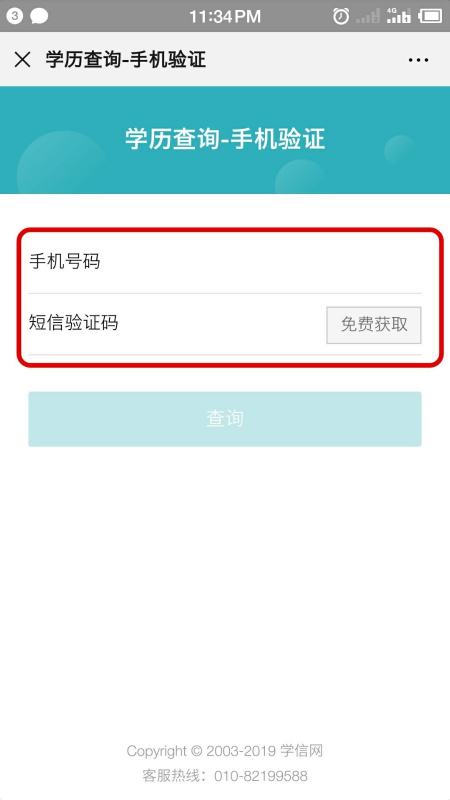Tap the 手机号码 field label
This screenshot has width=450, height=800.
tap(64, 262)
